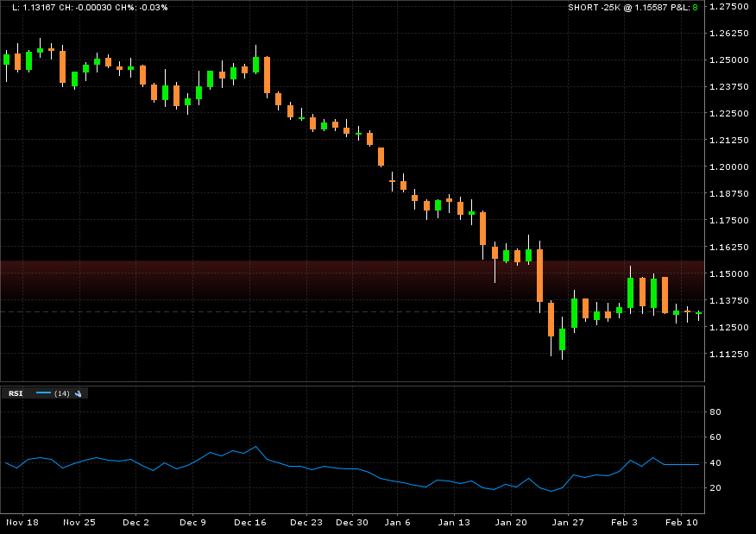Click the Dec 23 date label
Image resolution: width=756 pixels, height=534 pixels.
[x=306, y=523]
